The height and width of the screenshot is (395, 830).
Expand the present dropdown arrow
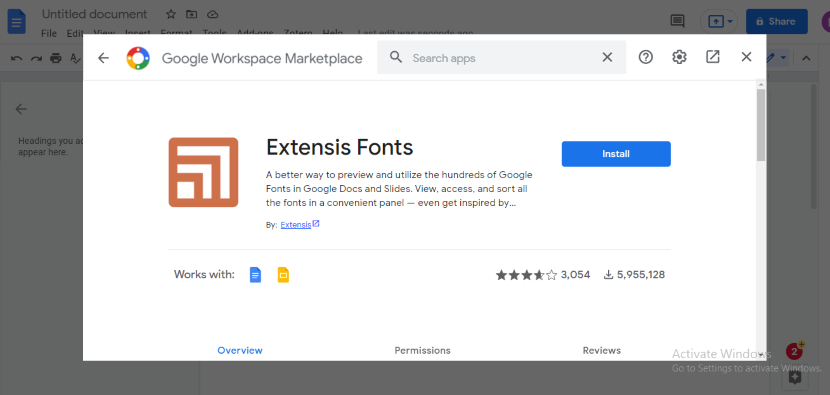coord(730,22)
